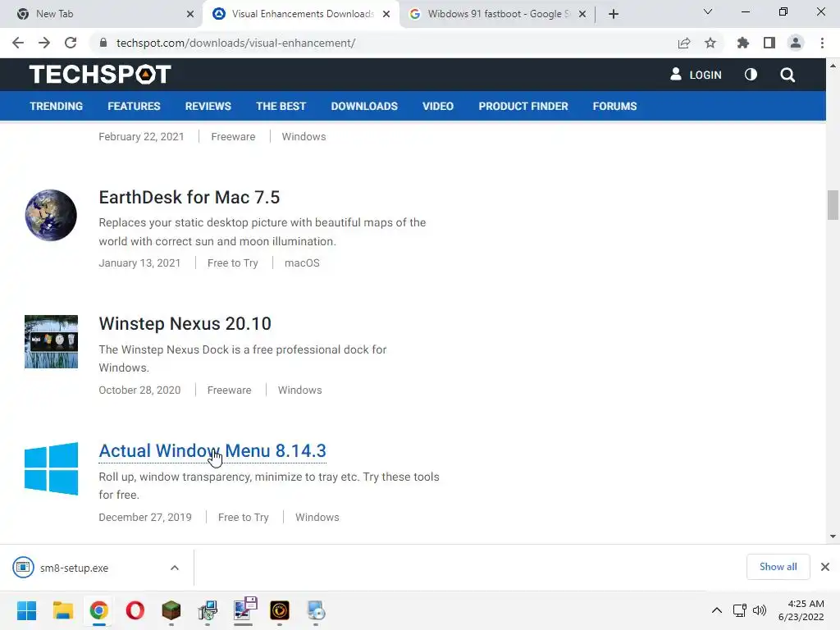View site security lock icon
The width and height of the screenshot is (840, 630).
pyautogui.click(x=103, y=43)
